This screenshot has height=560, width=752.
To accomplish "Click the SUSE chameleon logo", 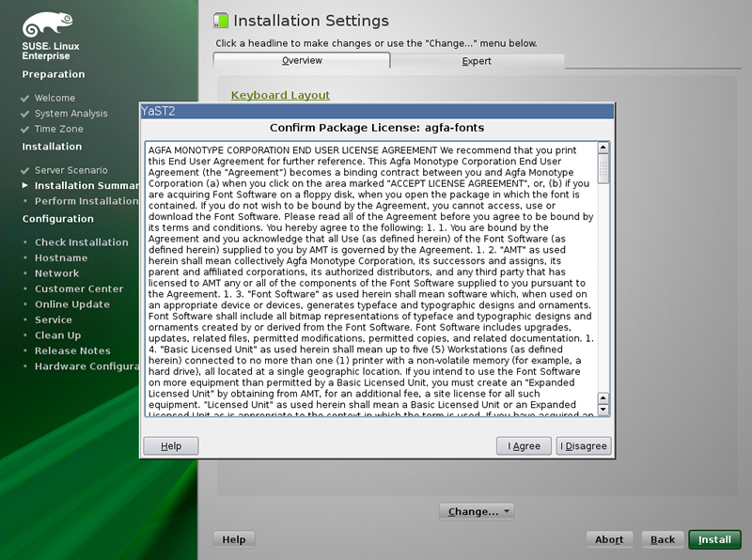I will point(48,25).
